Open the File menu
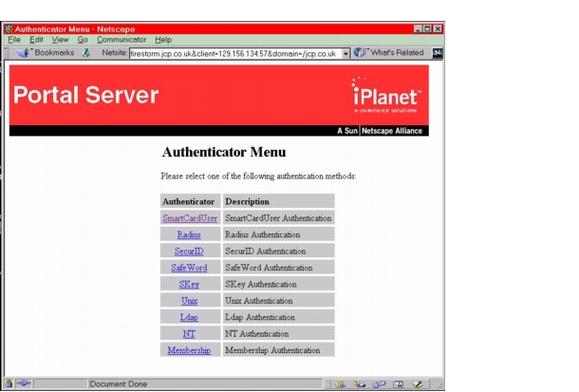The width and height of the screenshot is (579, 392). (14, 40)
